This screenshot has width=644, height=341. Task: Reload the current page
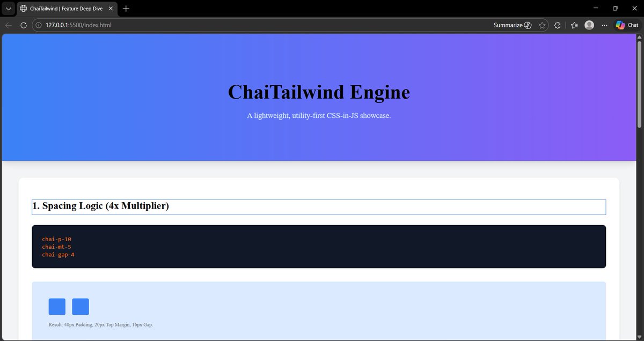24,25
